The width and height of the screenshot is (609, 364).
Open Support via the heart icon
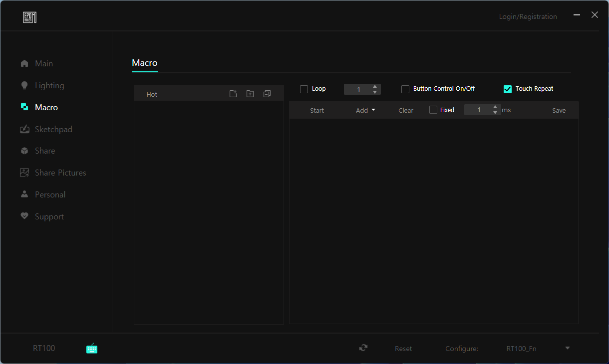coord(24,216)
